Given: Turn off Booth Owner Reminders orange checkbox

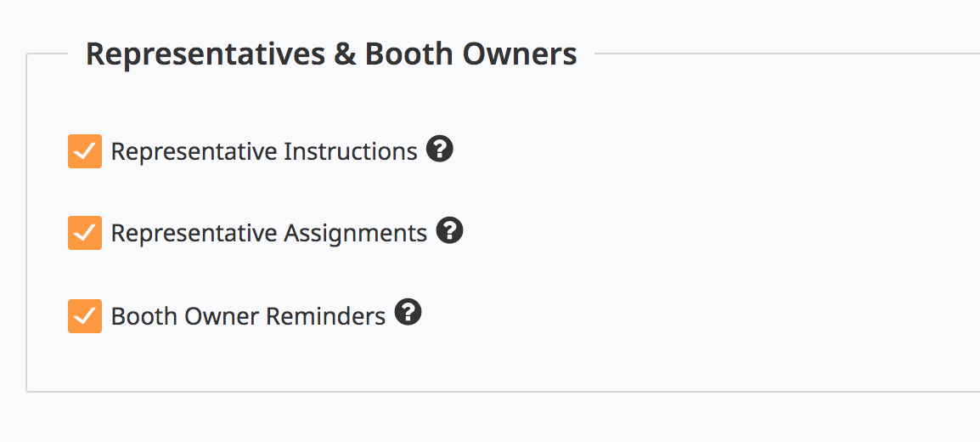Looking at the screenshot, I should tap(85, 315).
